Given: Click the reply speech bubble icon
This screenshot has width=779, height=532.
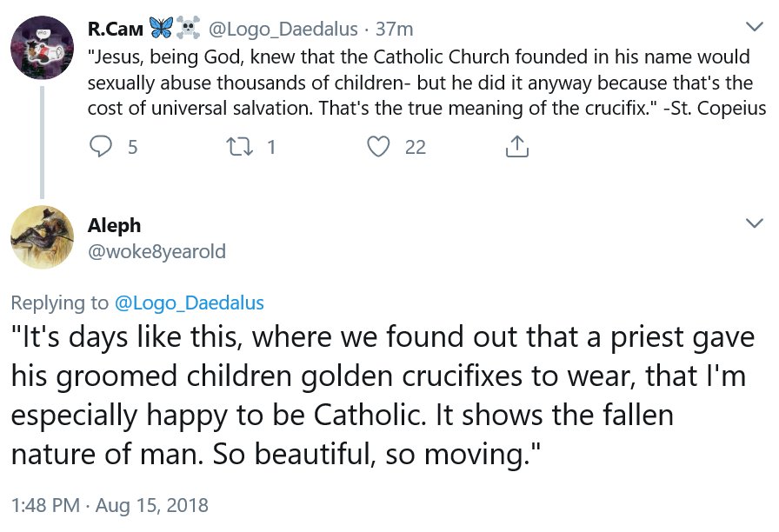Looking at the screenshot, I should click(103, 147).
